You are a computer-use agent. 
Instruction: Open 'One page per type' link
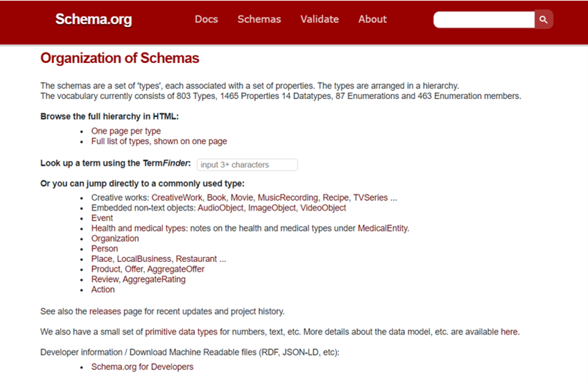point(126,131)
